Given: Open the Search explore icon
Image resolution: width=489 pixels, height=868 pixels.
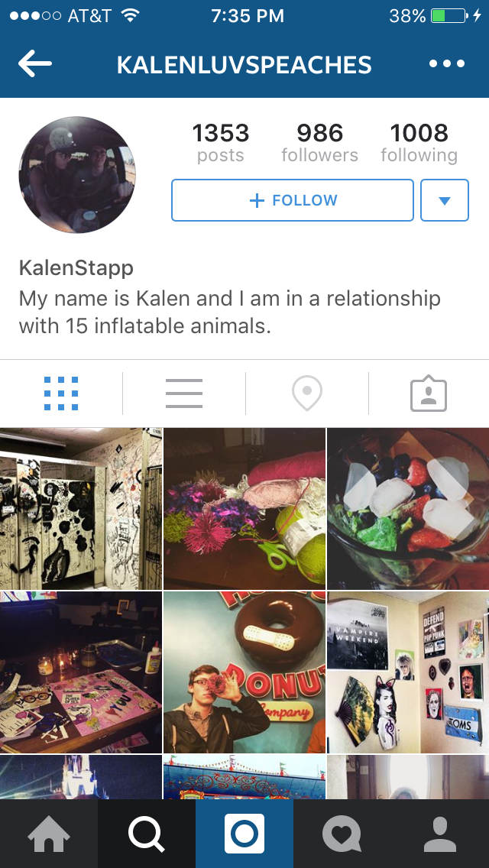Looking at the screenshot, I should point(147,834).
